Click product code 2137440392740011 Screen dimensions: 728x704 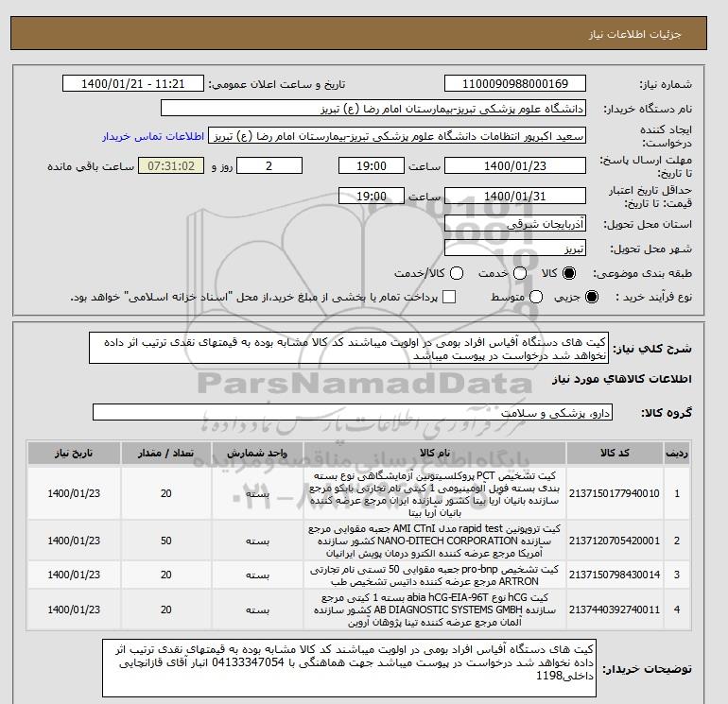tap(615, 610)
